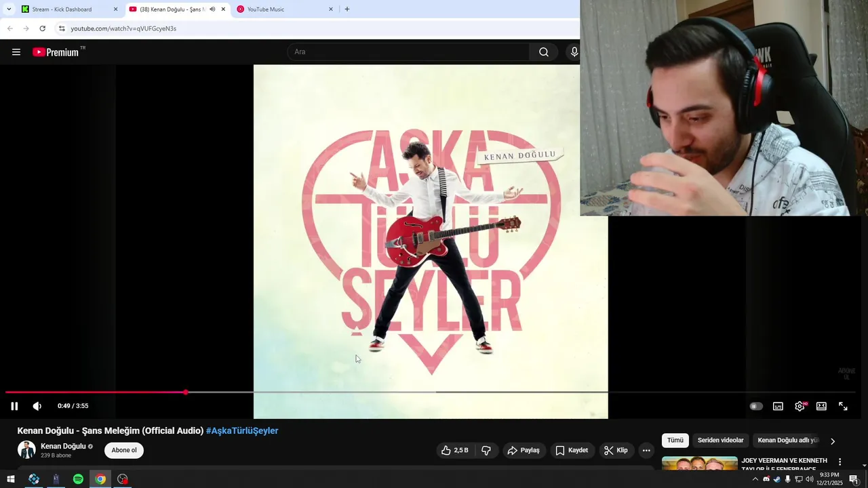Mute the tab via its audio speaker icon
The image size is (868, 488).
212,9
